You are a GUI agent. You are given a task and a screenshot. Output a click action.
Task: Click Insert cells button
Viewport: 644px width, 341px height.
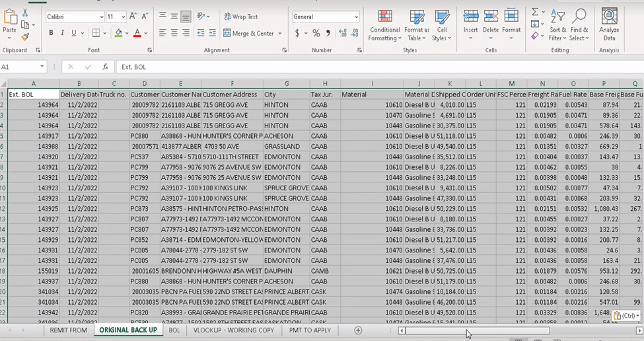pyautogui.click(x=471, y=25)
